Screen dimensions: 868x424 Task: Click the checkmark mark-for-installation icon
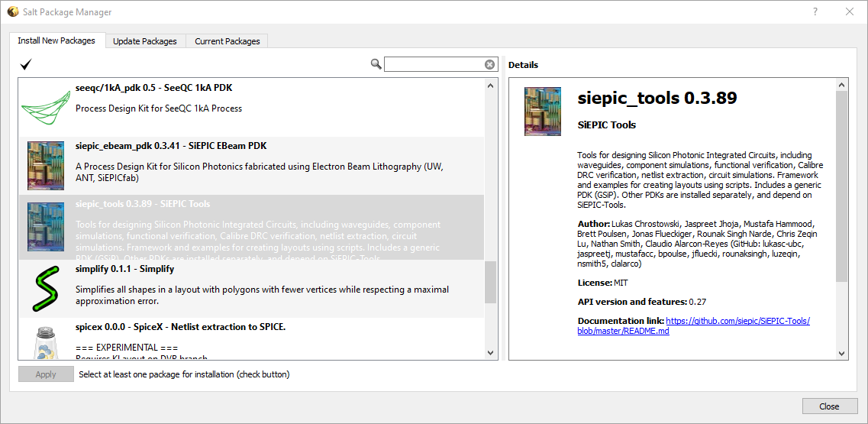tap(25, 64)
